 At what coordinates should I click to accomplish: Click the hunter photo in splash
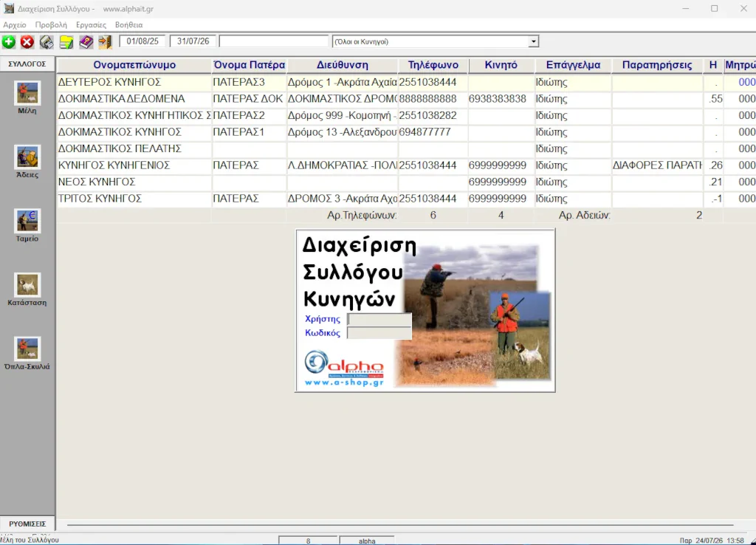471,316
